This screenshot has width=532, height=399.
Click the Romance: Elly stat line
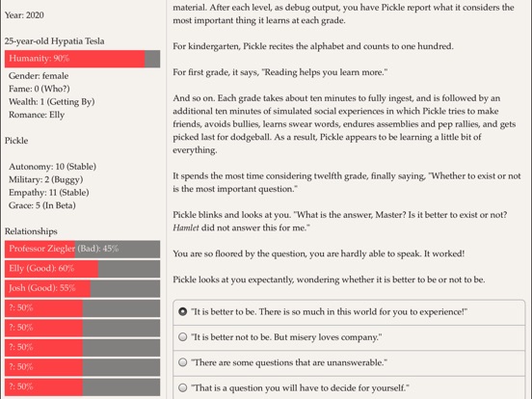tap(37, 115)
